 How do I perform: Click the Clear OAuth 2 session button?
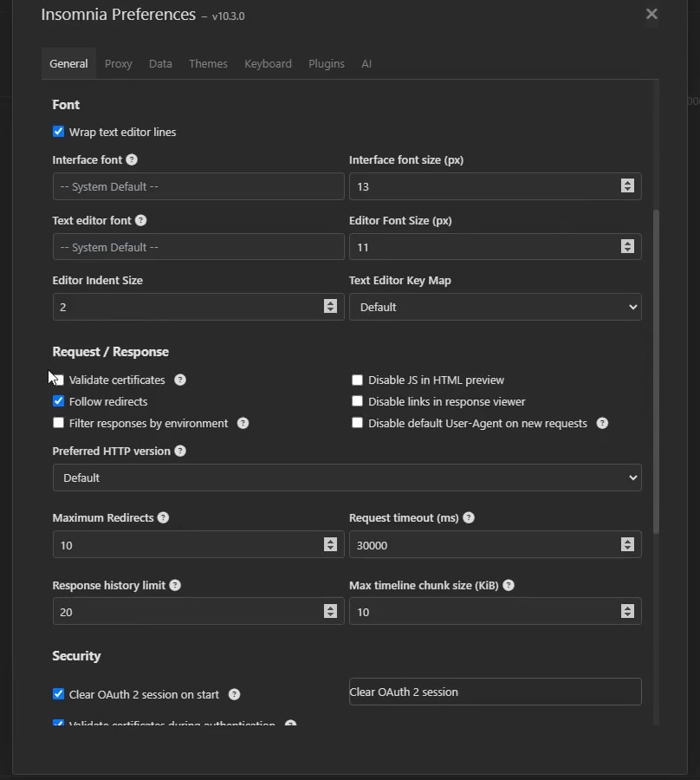click(495, 692)
